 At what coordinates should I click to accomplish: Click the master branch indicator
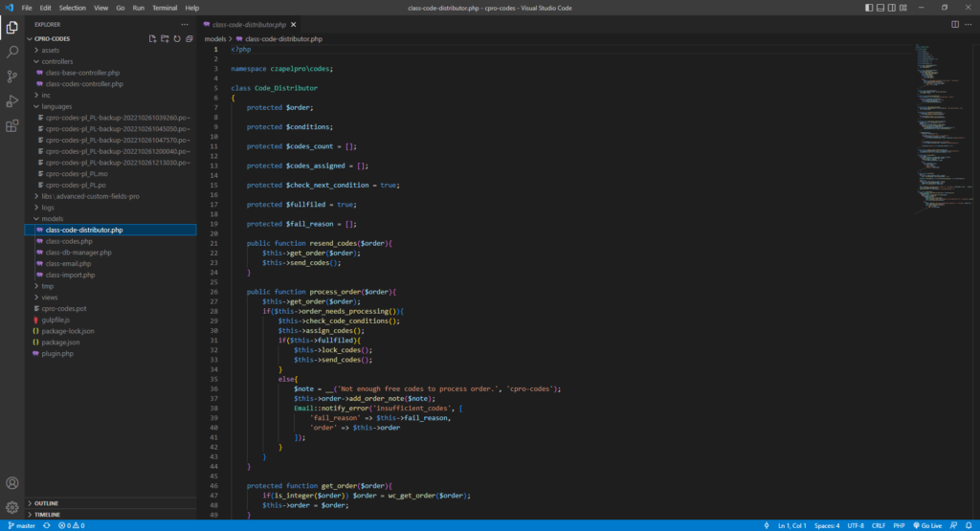pos(21,525)
